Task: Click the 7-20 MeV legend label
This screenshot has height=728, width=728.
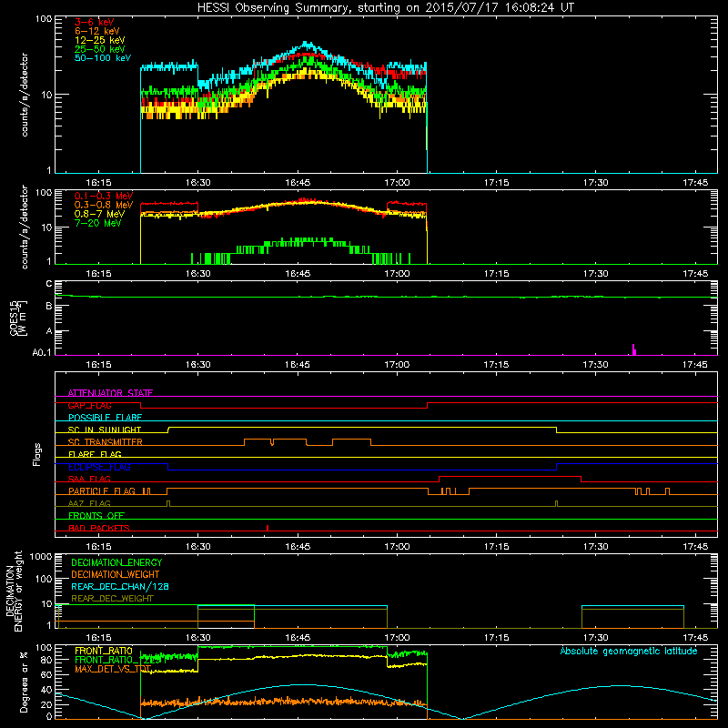Action: [x=98, y=223]
